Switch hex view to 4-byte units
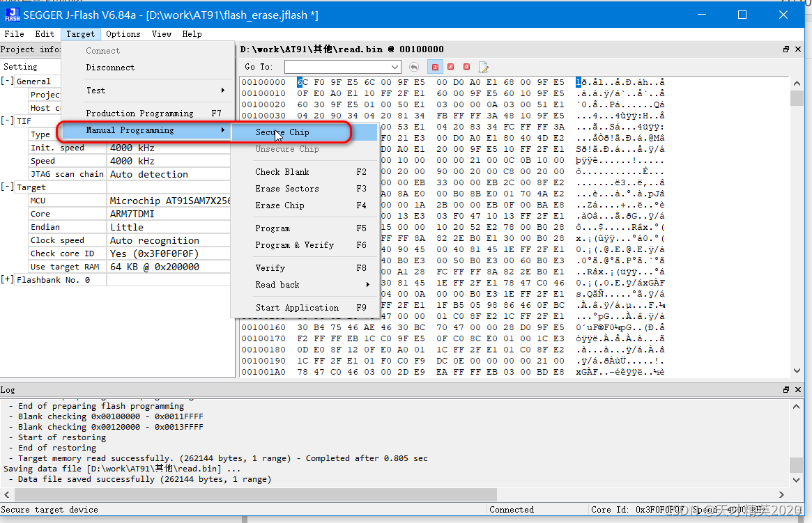The image size is (812, 523). click(x=466, y=67)
